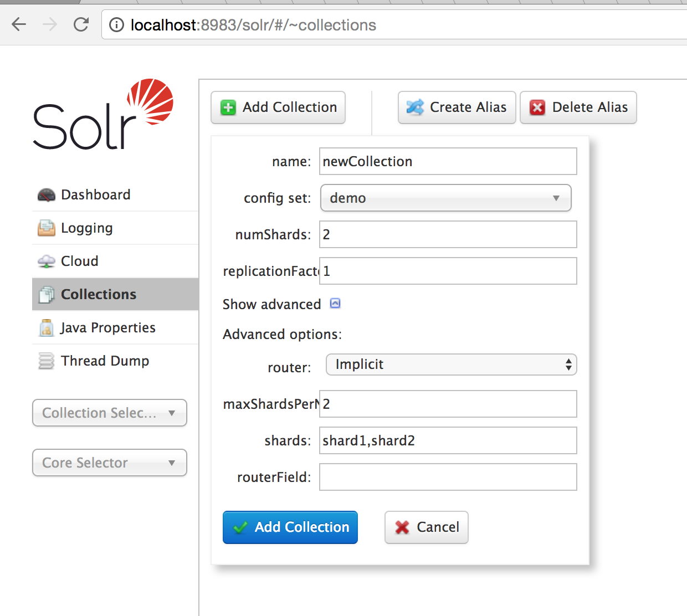Image resolution: width=687 pixels, height=616 pixels.
Task: Open the router dropdown showing Implicit
Action: (x=452, y=365)
